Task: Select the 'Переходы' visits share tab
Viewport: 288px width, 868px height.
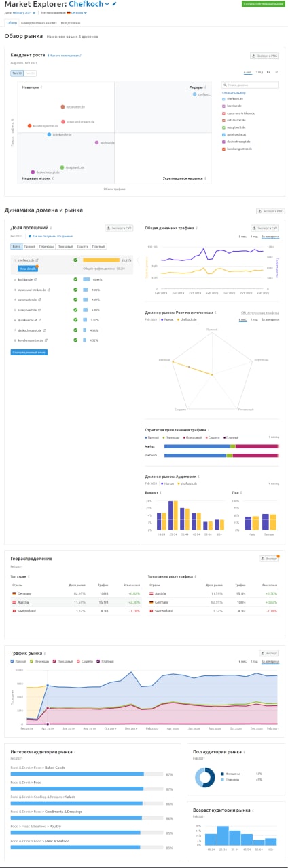Action: point(46,246)
